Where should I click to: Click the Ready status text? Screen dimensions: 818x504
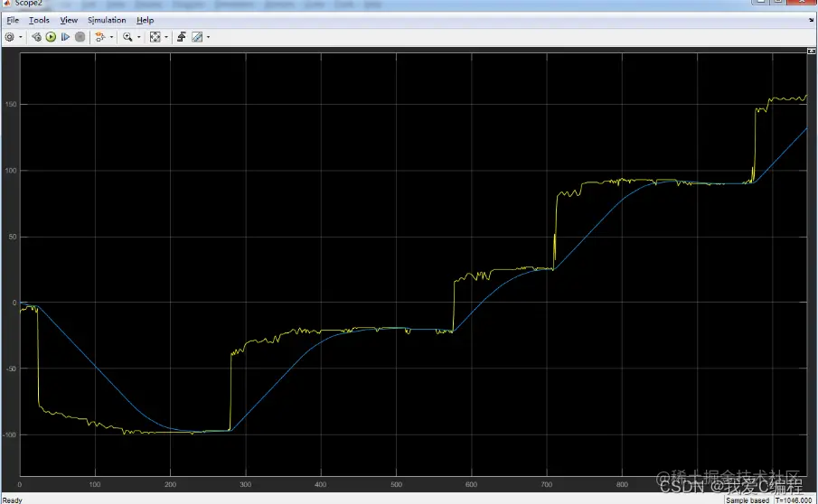tap(13, 499)
